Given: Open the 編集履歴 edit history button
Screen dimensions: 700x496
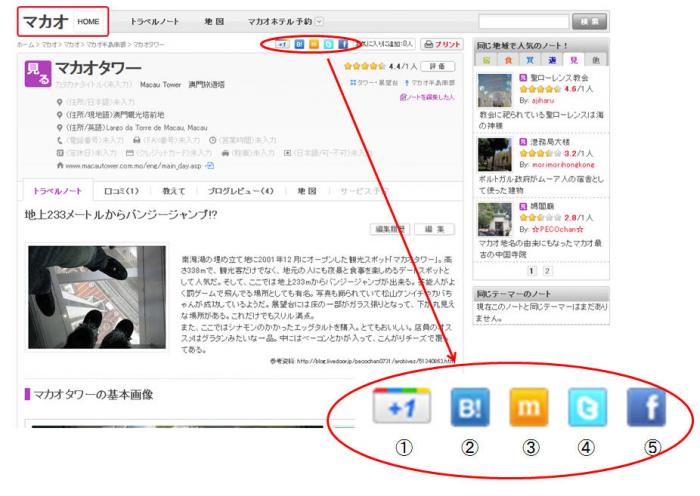Looking at the screenshot, I should (390, 229).
